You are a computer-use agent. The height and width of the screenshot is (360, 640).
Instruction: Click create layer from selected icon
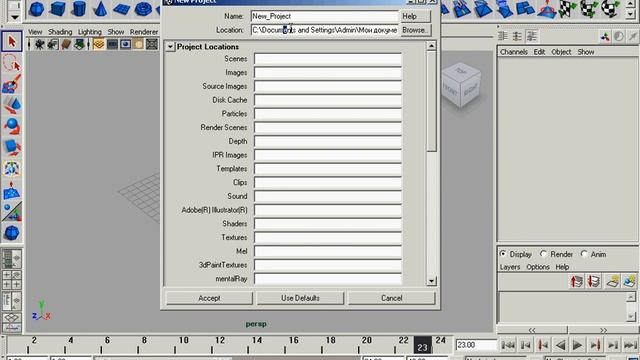(630, 281)
